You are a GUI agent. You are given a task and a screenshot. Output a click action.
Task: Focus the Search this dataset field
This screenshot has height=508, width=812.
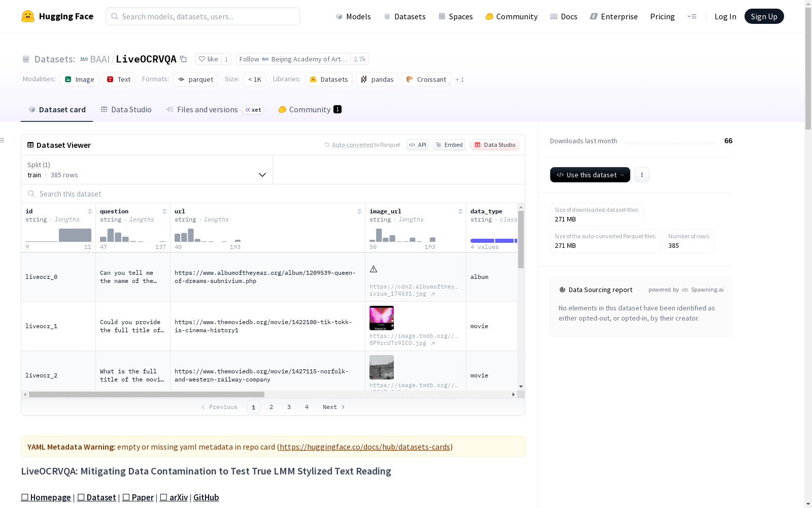(x=273, y=194)
